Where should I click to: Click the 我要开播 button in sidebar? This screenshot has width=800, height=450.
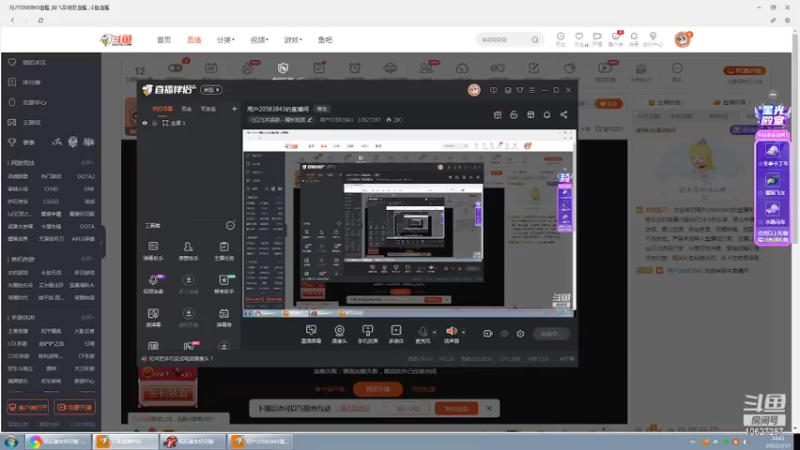74,407
